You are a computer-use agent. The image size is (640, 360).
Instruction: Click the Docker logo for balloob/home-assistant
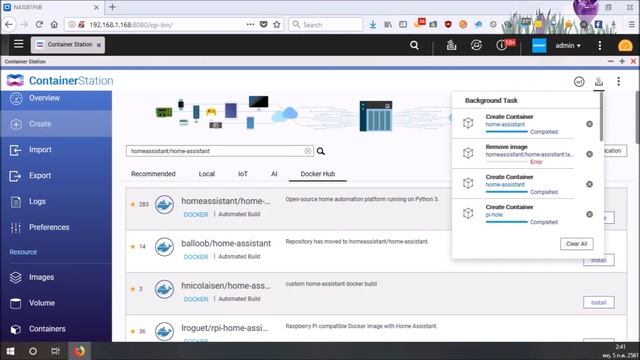click(164, 247)
